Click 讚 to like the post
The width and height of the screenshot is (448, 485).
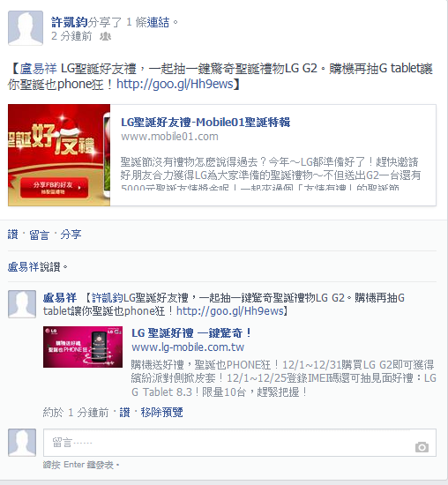(13, 235)
